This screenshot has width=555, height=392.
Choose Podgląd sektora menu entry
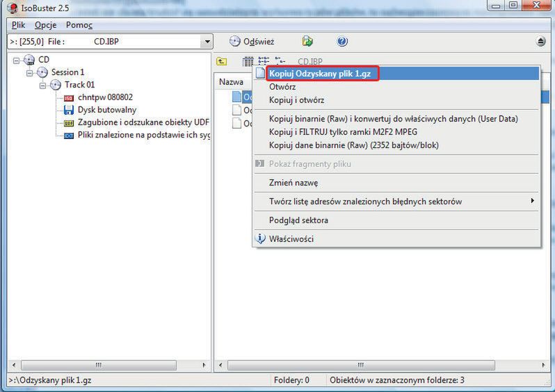click(x=396, y=220)
